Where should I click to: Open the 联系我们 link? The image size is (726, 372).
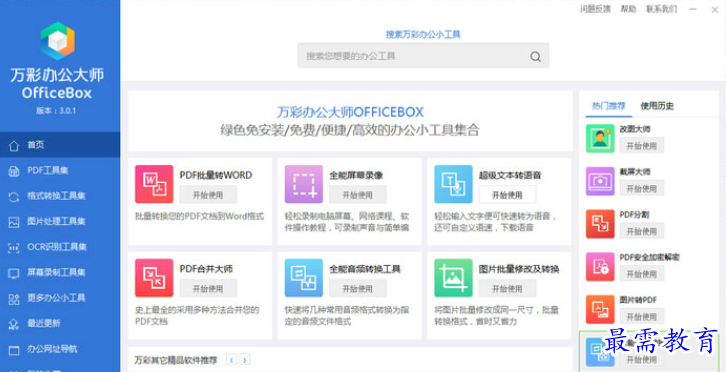(662, 9)
